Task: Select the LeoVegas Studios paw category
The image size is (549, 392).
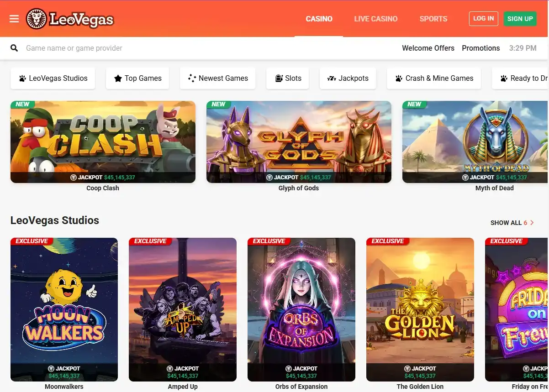Action: coord(53,78)
